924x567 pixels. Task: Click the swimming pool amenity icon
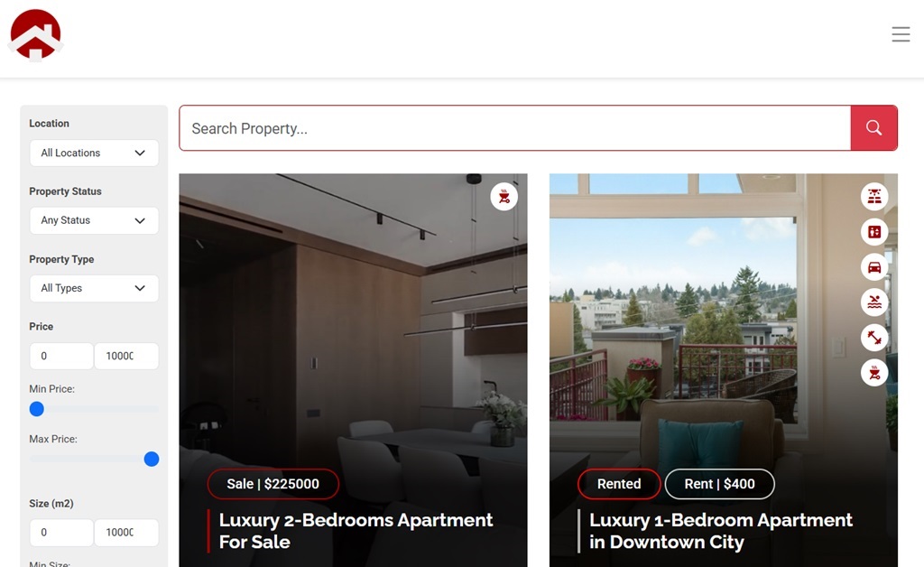point(874,302)
